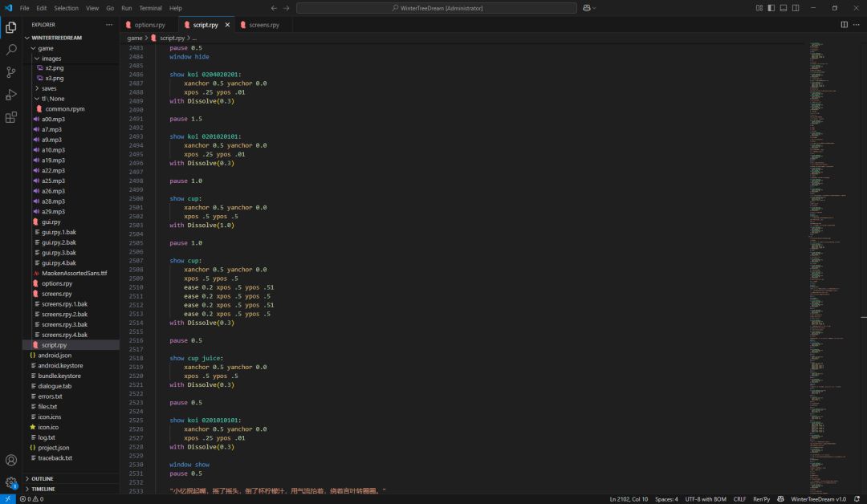Open the Source Control view

point(11,72)
